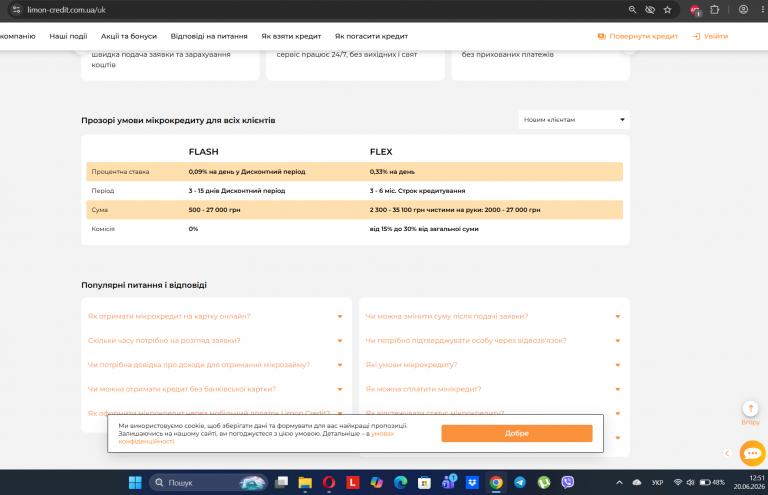Launch Opera browser from the taskbar
The width and height of the screenshot is (768, 495).
(329, 483)
